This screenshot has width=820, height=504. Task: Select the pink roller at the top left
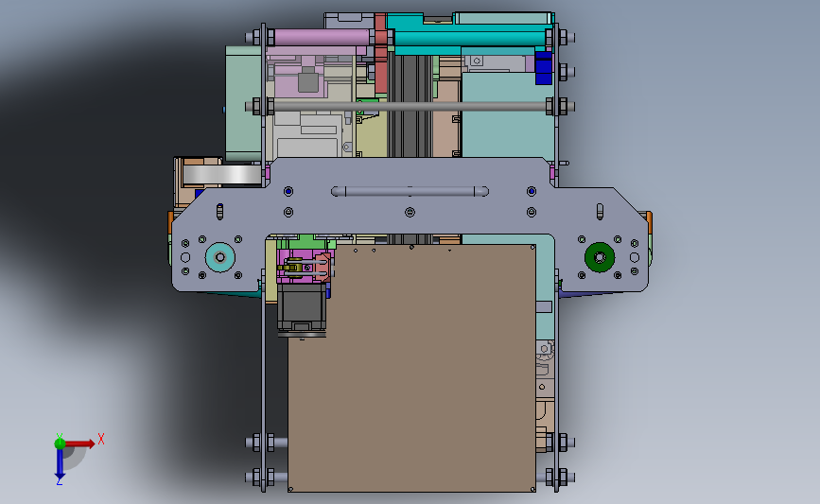click(322, 37)
